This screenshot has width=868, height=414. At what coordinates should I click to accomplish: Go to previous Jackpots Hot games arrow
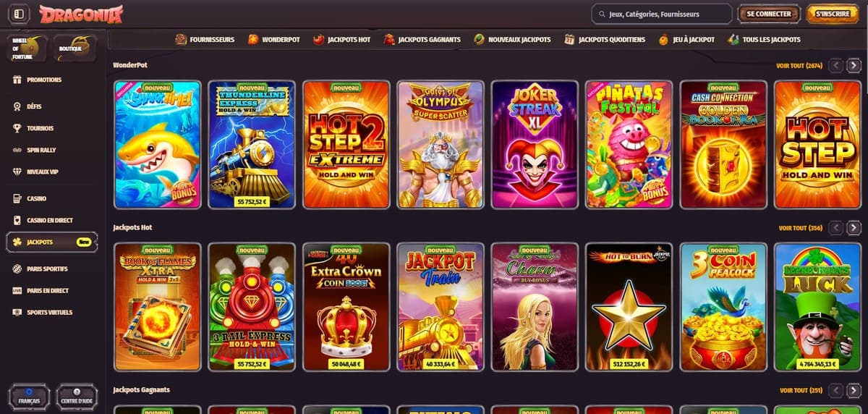tap(836, 227)
